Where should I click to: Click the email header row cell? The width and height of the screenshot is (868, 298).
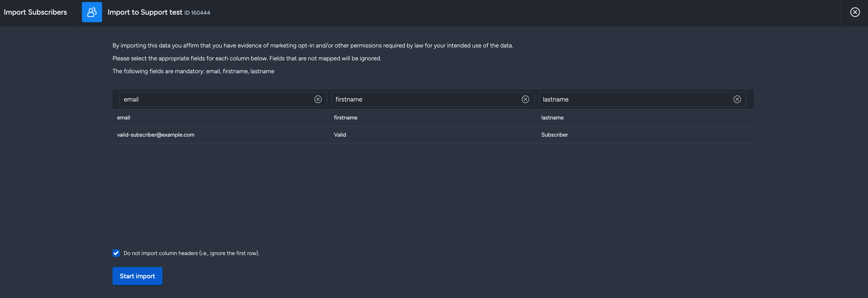pyautogui.click(x=123, y=117)
